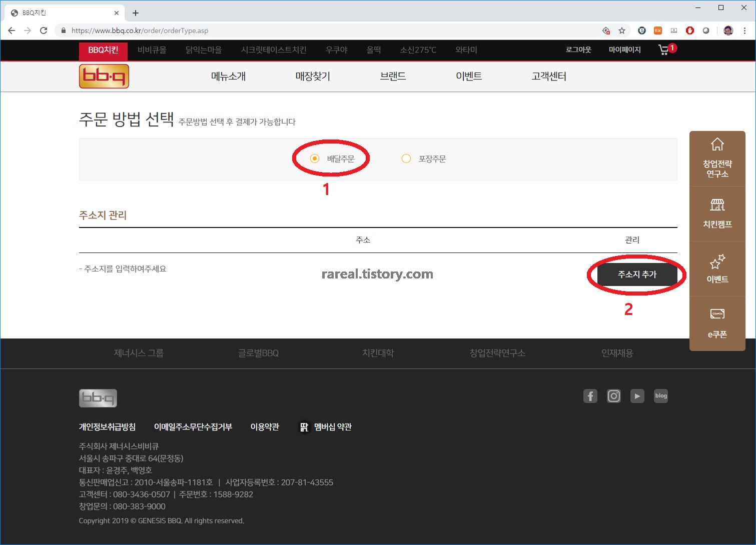Click the 로그아웃 link

point(578,50)
